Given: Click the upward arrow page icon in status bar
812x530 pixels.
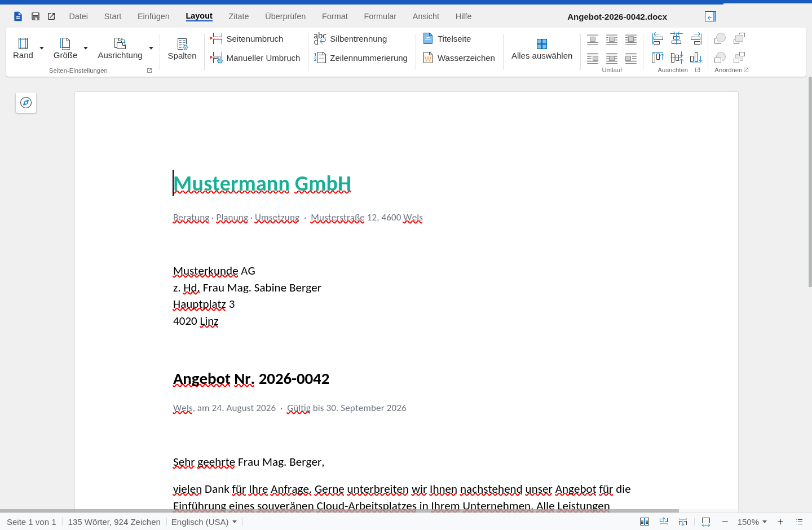Looking at the screenshot, I should pos(664,522).
